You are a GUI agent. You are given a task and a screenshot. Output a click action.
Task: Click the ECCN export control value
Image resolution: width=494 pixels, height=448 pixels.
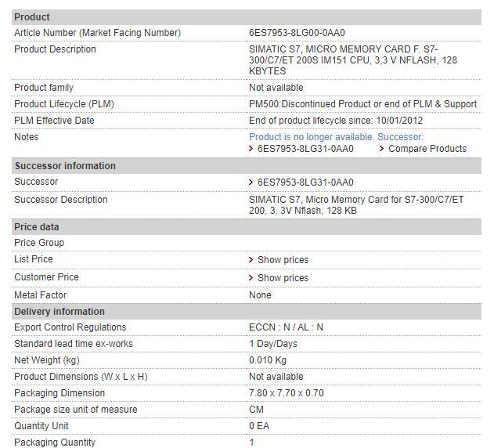(x=286, y=327)
